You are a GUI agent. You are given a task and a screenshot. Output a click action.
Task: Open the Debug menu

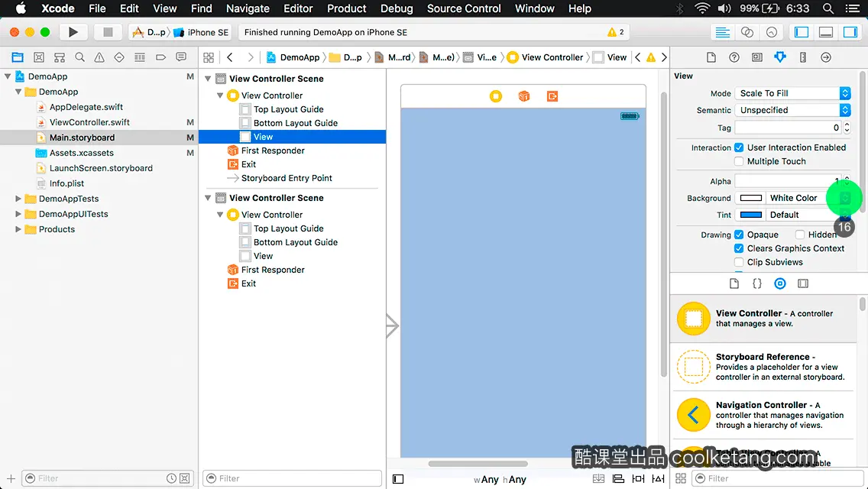tap(397, 8)
